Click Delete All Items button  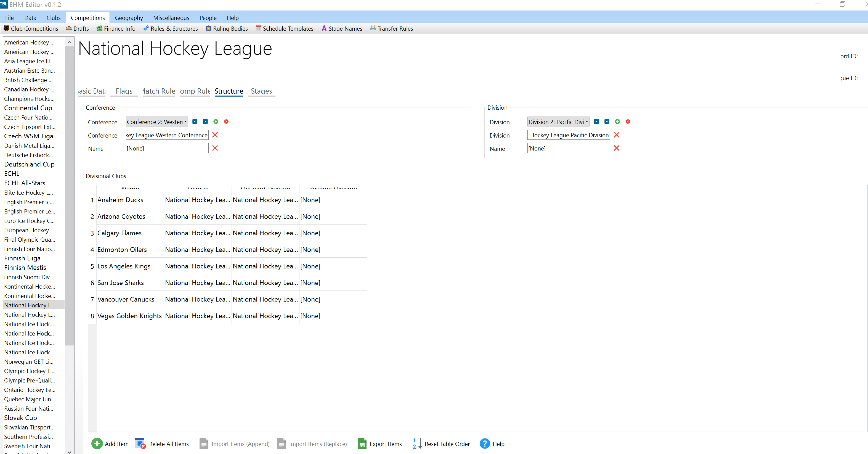pos(162,444)
